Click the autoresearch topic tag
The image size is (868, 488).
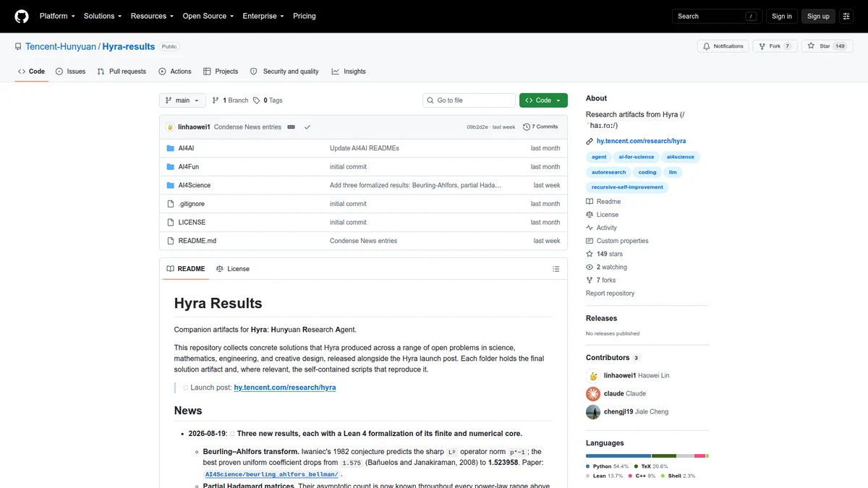click(608, 172)
